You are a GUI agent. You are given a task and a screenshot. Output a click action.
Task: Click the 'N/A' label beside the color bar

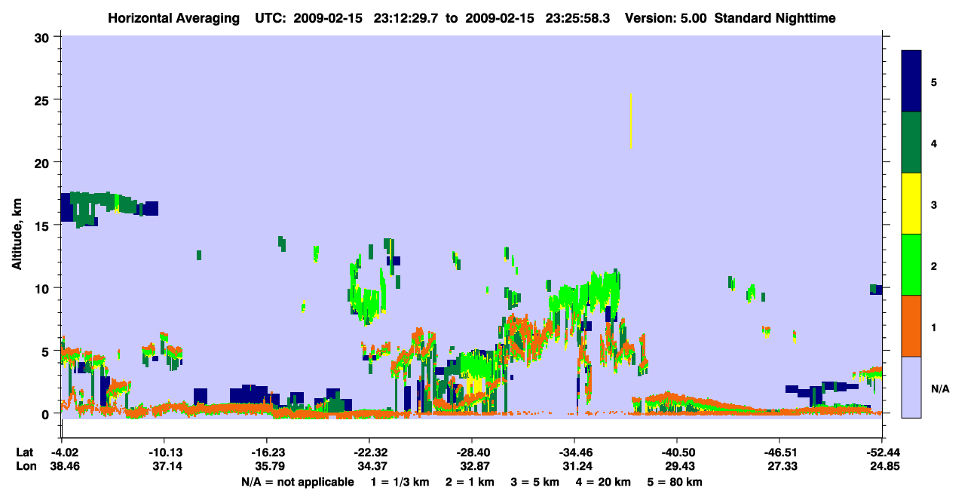(x=940, y=389)
